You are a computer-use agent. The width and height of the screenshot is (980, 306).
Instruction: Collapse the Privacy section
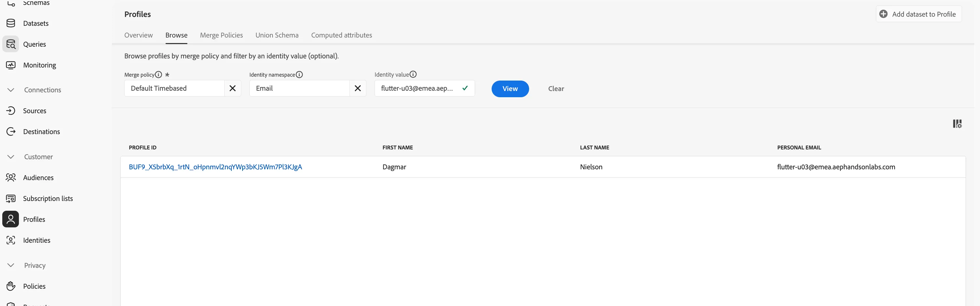point(11,265)
